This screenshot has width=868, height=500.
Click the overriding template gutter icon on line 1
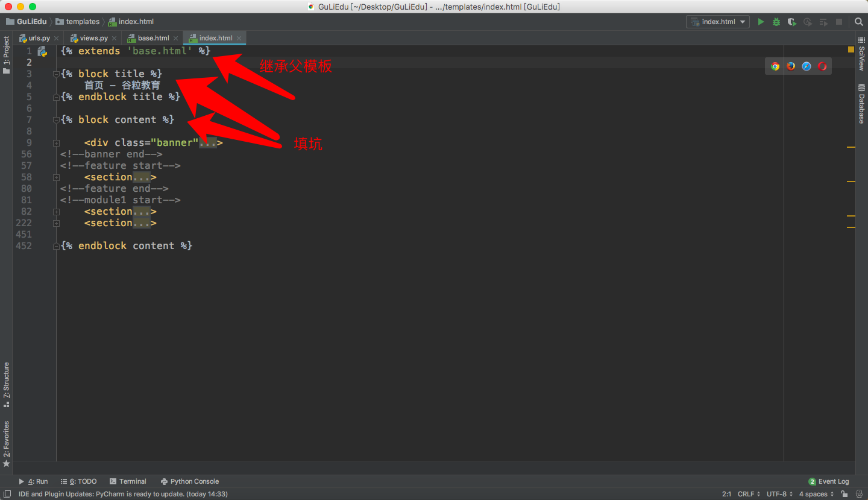pos(42,51)
